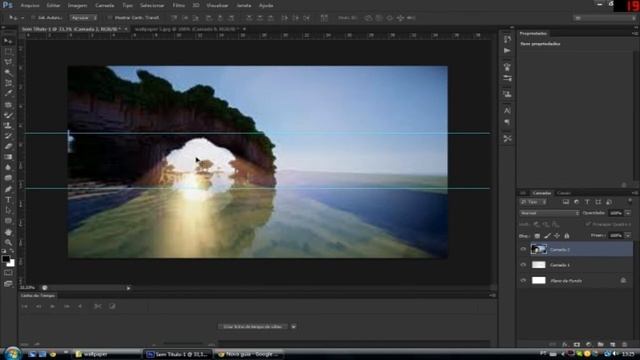640x360 pixels.
Task: Toggle visibility of Camada 2 layer
Action: pos(523,249)
